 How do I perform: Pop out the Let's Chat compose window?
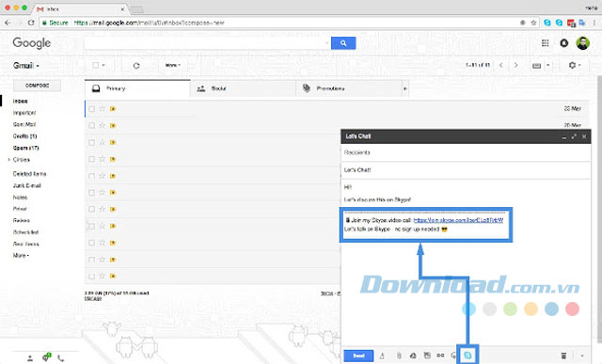coord(574,136)
